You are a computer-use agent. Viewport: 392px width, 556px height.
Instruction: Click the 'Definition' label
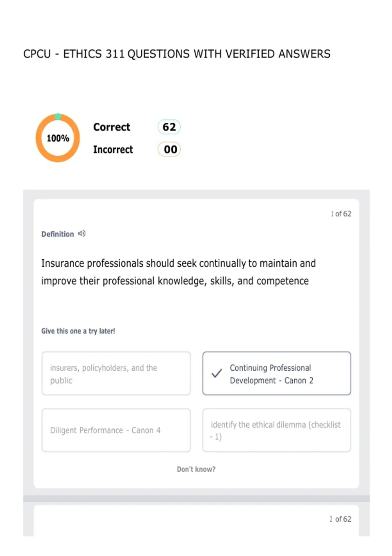pyautogui.click(x=57, y=234)
